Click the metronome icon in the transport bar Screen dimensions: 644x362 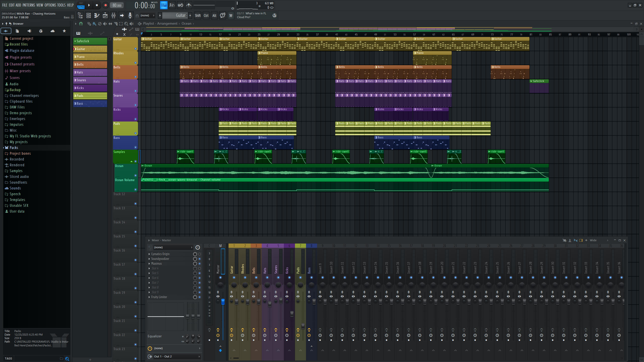coord(188,5)
